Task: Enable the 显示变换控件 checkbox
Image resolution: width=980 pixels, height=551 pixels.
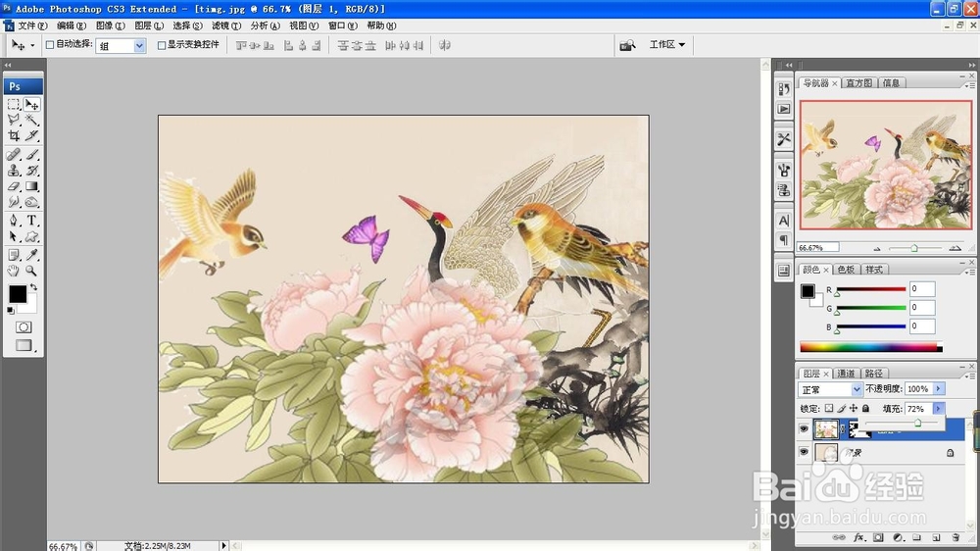Action: [x=162, y=45]
